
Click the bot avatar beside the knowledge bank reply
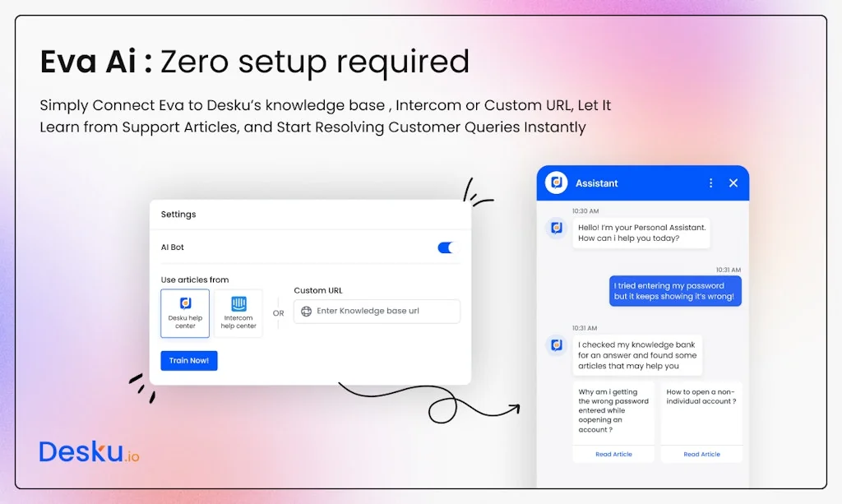click(x=556, y=344)
